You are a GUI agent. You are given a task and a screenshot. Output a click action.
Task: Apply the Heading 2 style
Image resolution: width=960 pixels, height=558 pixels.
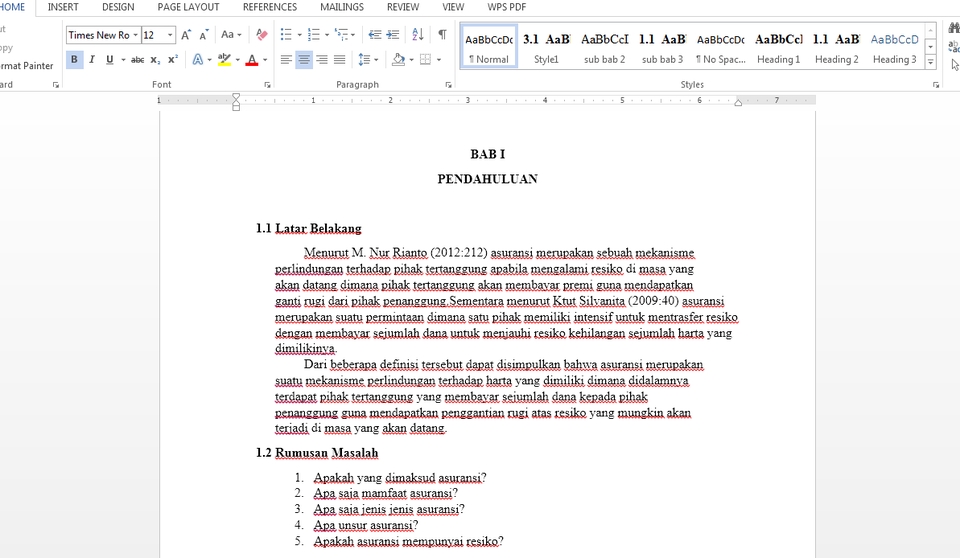point(836,47)
